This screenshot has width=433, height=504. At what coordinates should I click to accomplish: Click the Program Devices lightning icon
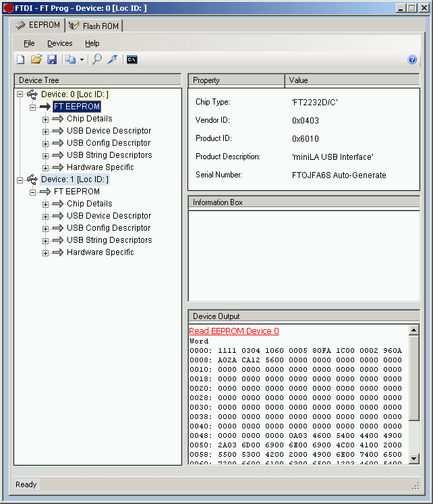click(x=113, y=59)
